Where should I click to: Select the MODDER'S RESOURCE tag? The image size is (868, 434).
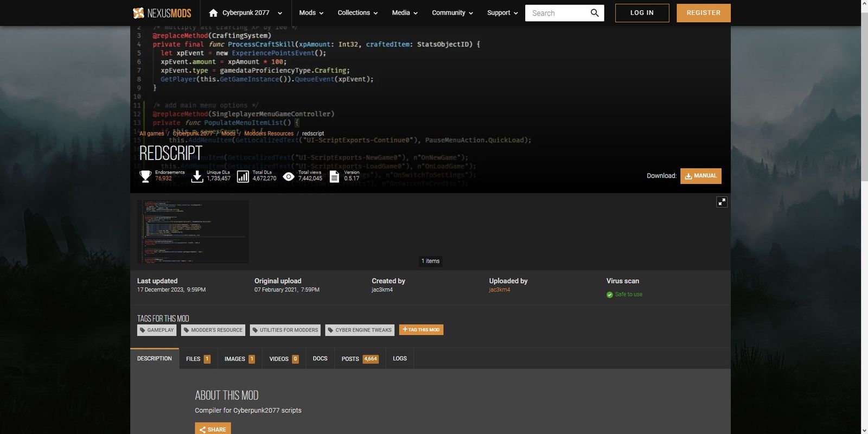coord(213,330)
